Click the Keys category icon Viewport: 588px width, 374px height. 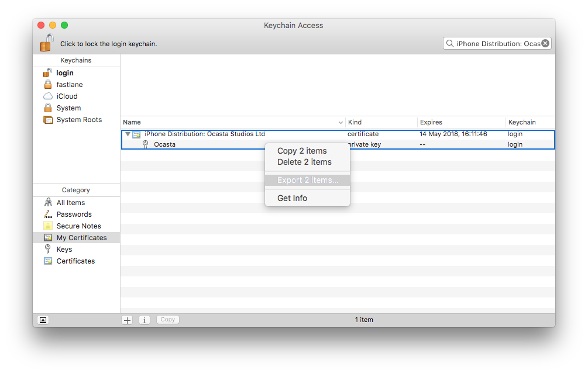(47, 249)
